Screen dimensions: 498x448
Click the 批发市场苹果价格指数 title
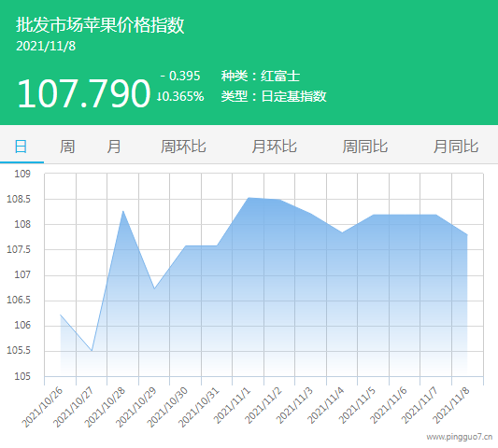pyautogui.click(x=100, y=25)
